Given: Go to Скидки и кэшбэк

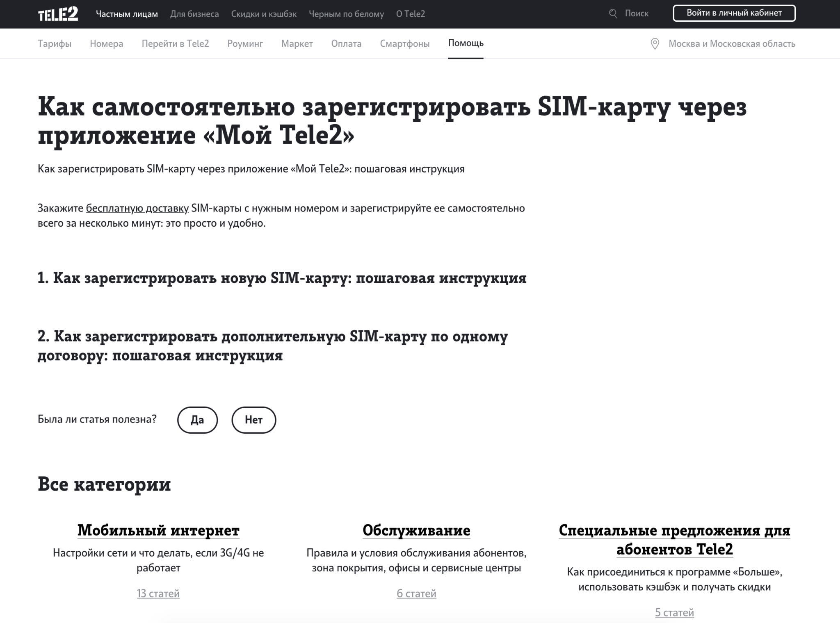Looking at the screenshot, I should click(x=264, y=14).
